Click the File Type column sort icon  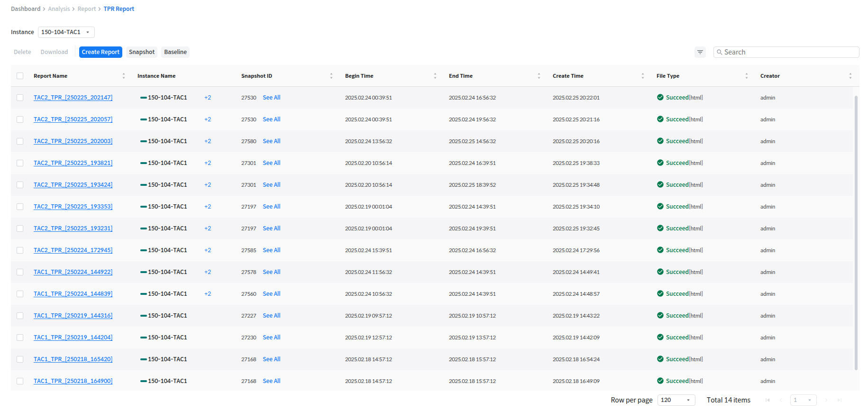(747, 76)
